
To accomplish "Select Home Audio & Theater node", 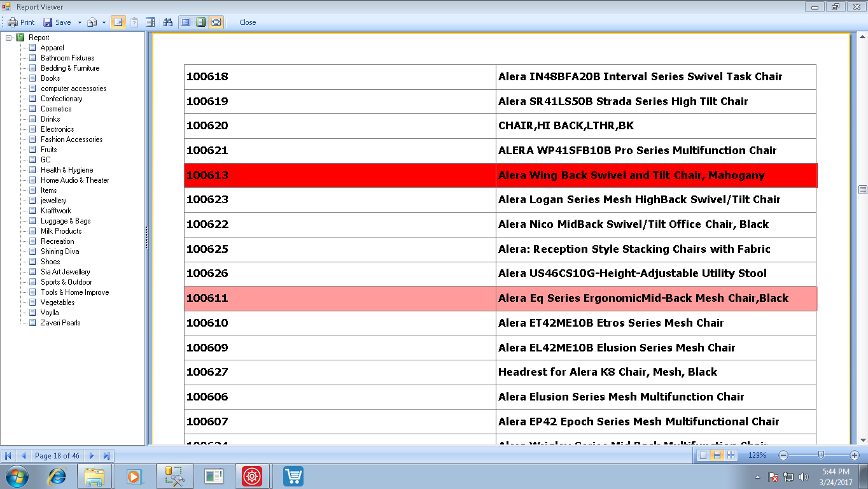I will pyautogui.click(x=74, y=180).
